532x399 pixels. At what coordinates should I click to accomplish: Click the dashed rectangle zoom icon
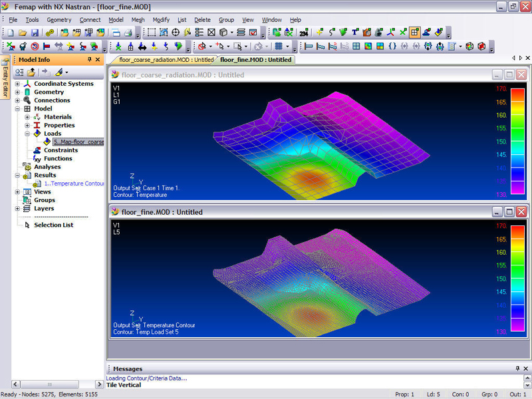152,32
